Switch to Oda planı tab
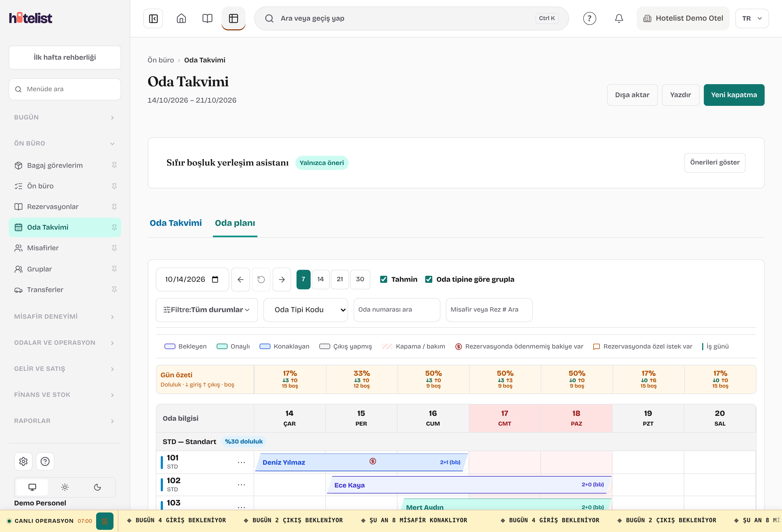Image resolution: width=782 pixels, height=532 pixels. pos(235,223)
